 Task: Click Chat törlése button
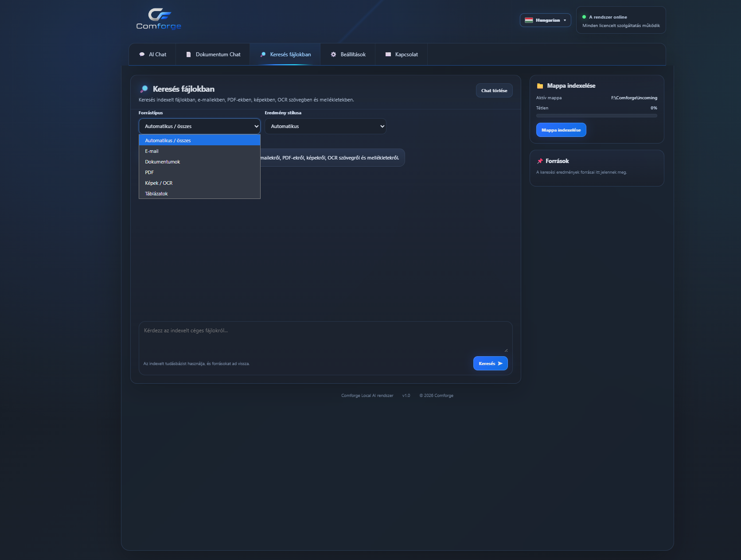click(x=494, y=90)
